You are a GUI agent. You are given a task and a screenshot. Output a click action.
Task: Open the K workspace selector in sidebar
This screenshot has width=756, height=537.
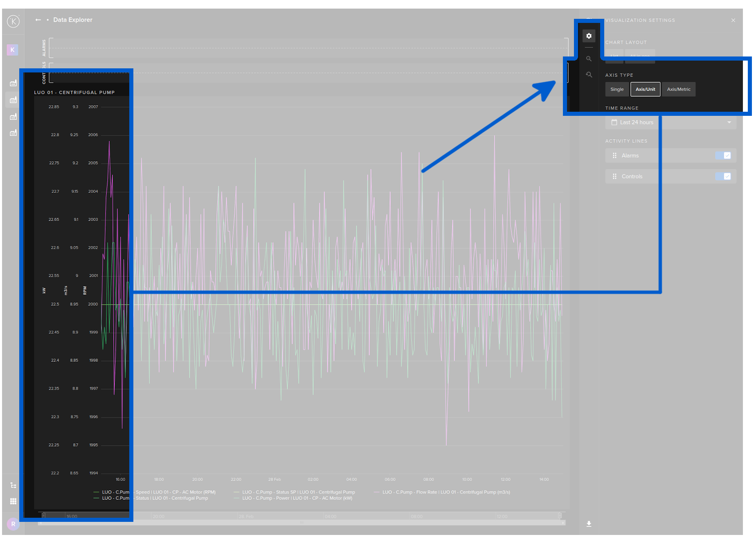(x=12, y=50)
